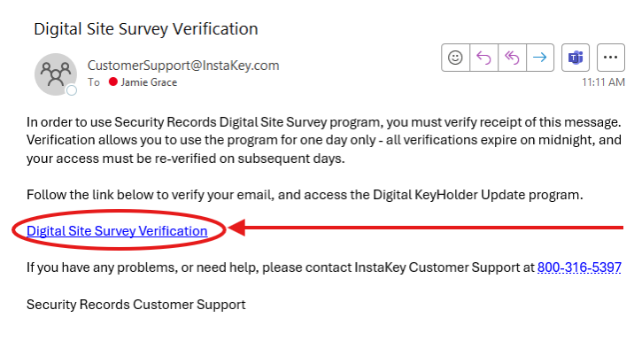This screenshot has width=634, height=364.
Task: Click the Security Records Customer Support signature
Action: pyautogui.click(x=136, y=304)
